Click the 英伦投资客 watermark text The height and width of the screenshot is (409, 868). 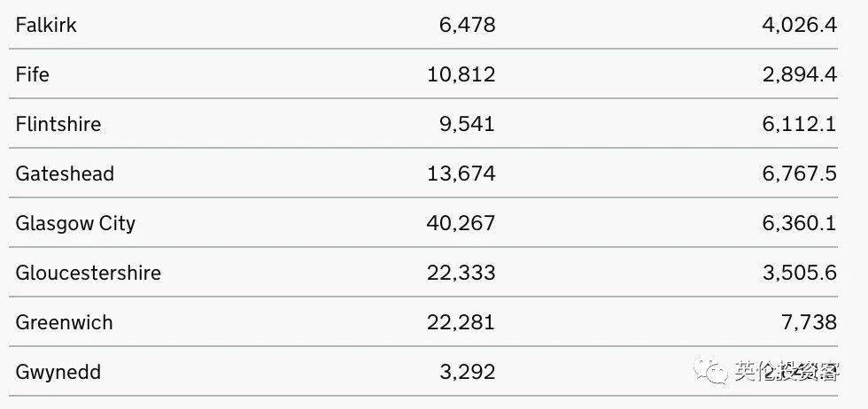point(787,371)
